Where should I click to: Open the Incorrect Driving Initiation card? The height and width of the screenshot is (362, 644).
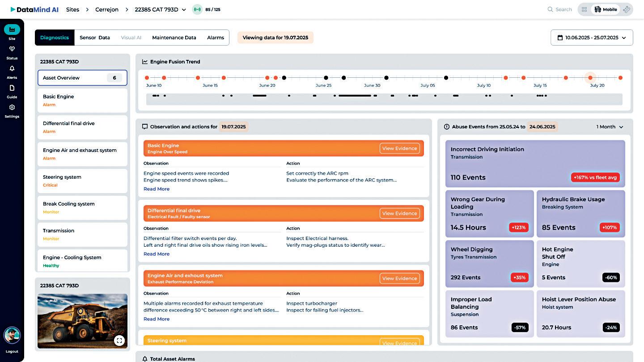(535, 164)
